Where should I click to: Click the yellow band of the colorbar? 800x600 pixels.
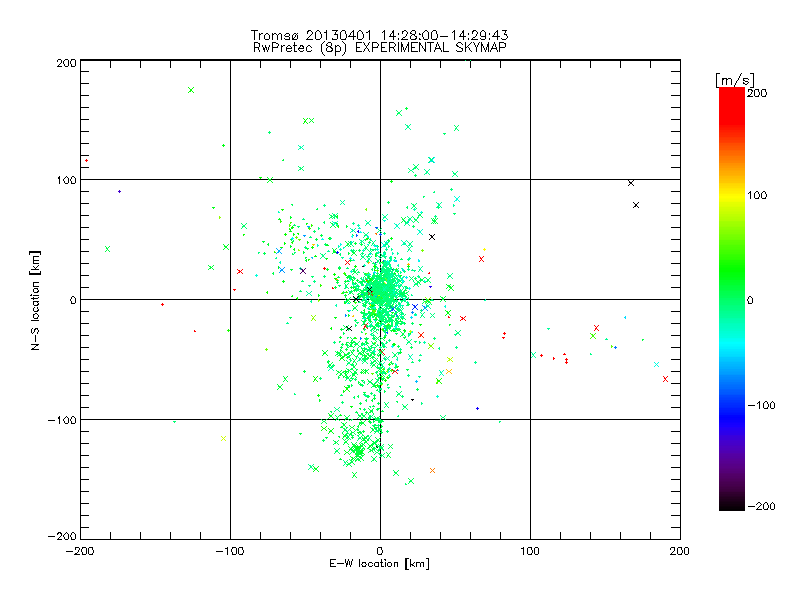[x=732, y=195]
